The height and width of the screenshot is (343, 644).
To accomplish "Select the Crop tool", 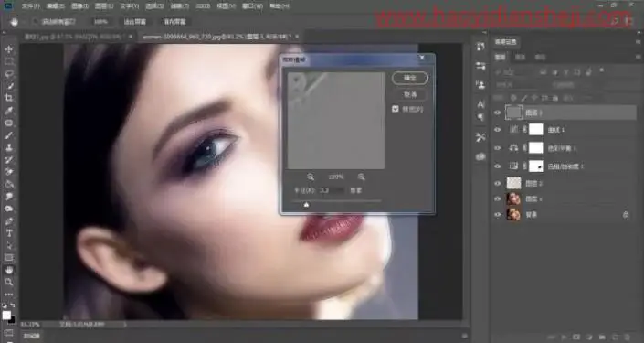I will pos(8,98).
